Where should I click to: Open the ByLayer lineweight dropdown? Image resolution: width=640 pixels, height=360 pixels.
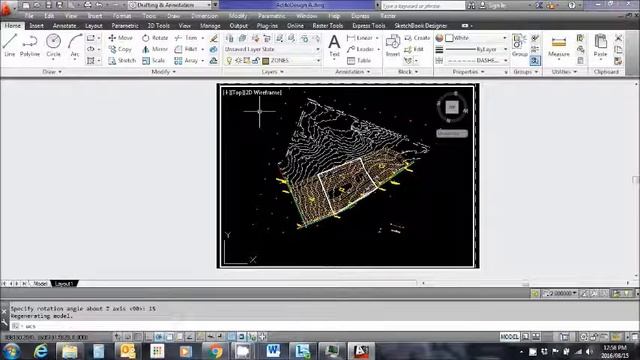click(476, 49)
